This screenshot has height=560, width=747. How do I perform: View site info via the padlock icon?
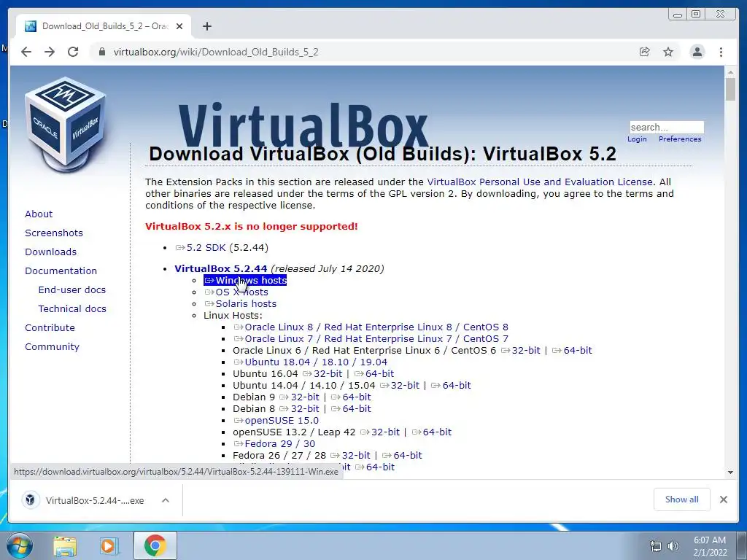coord(102,52)
